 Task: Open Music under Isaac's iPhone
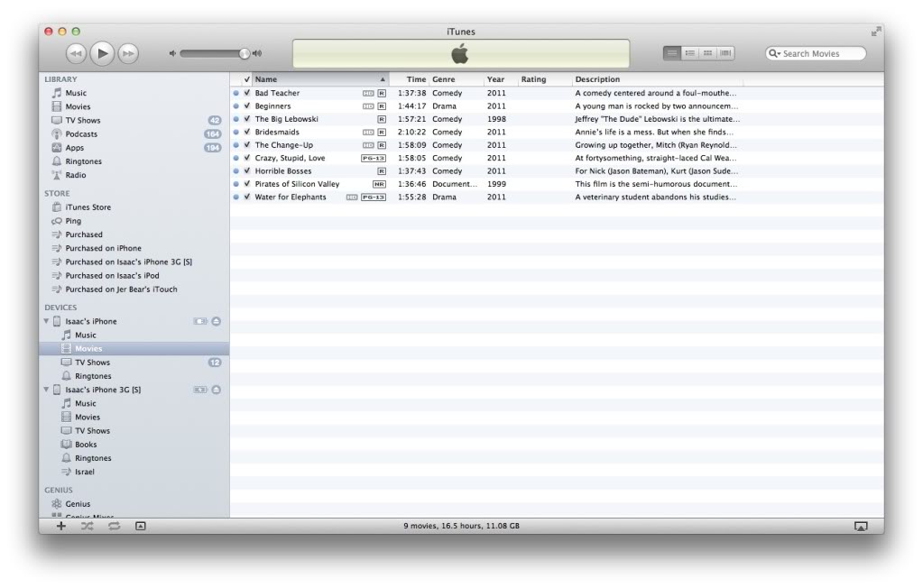[86, 335]
